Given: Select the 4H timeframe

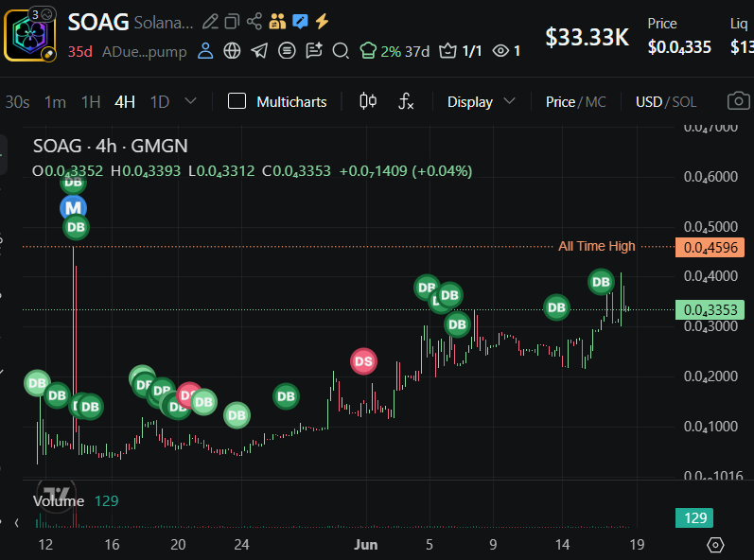Looking at the screenshot, I should [125, 102].
